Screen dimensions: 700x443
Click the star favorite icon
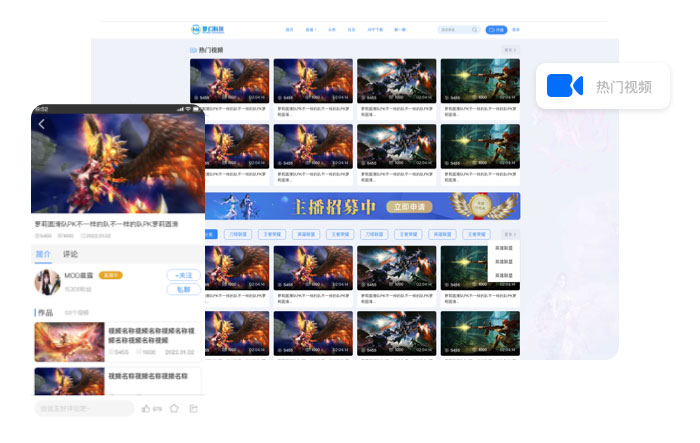[174, 409]
